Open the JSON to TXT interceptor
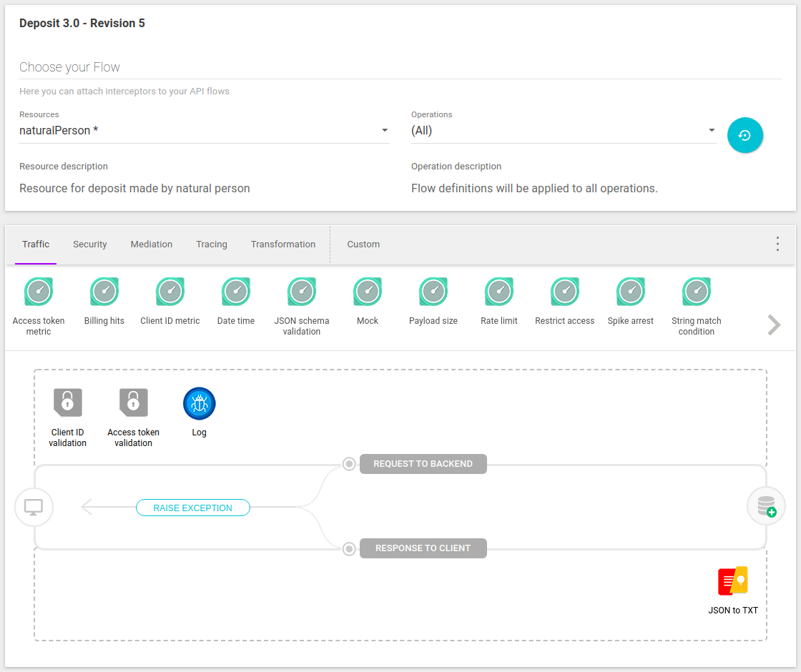Screen dimensions: 801x672 coord(733,581)
